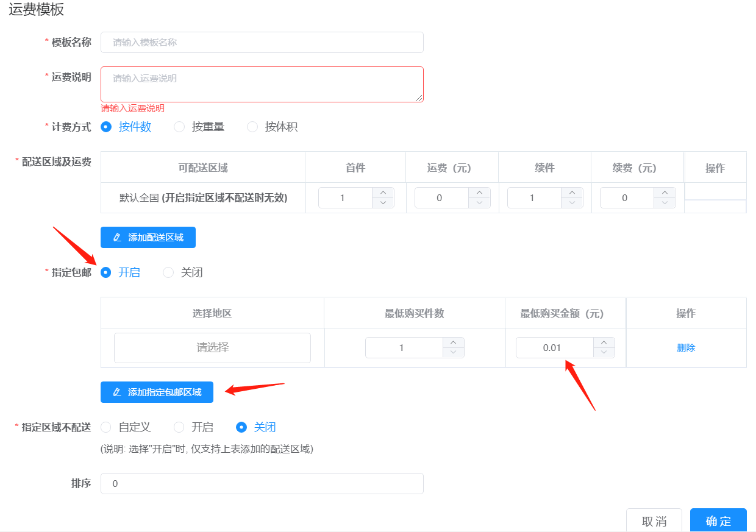Click the 续件 increment arrow
The image size is (756, 532).
572,193
